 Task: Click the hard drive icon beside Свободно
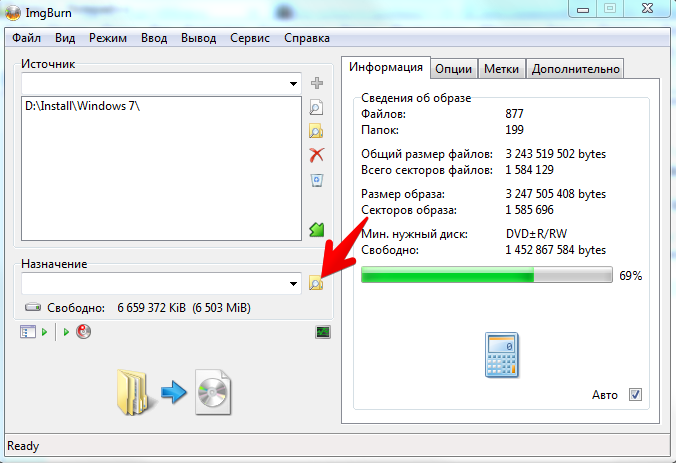coord(33,308)
